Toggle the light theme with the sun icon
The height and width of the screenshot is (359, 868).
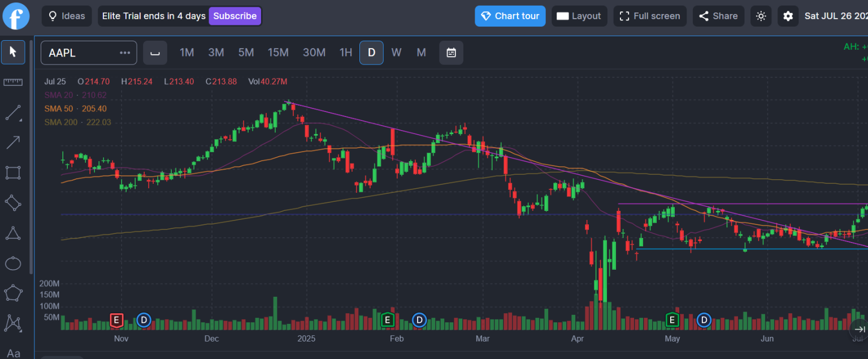pyautogui.click(x=761, y=16)
